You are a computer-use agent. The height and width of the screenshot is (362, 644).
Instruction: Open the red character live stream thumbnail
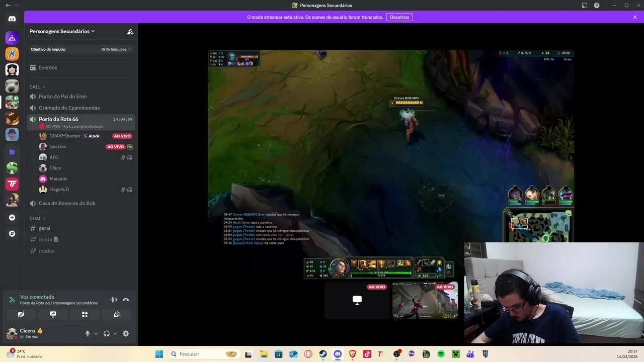(425, 300)
